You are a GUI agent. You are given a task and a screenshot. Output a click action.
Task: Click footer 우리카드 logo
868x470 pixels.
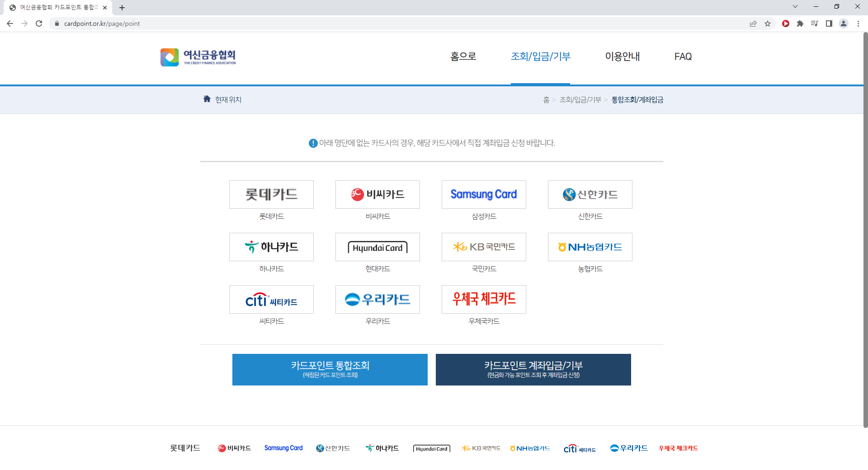[629, 448]
